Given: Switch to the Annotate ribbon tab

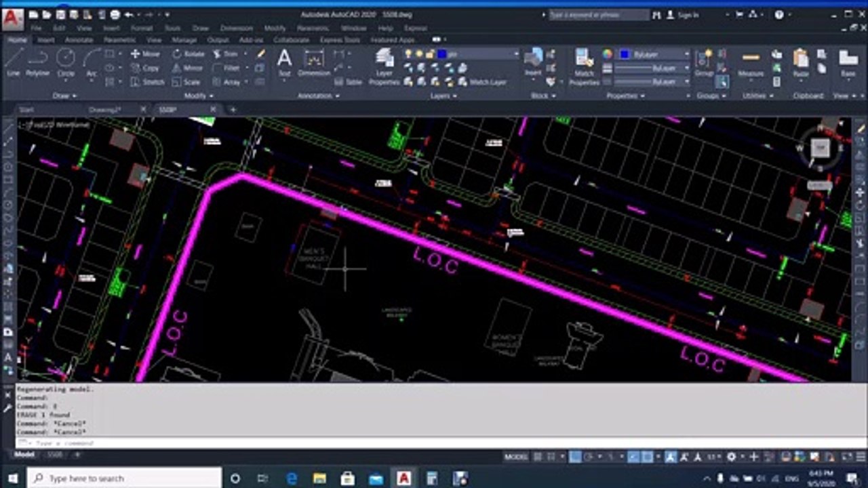Looking at the screenshot, I should click(x=79, y=40).
